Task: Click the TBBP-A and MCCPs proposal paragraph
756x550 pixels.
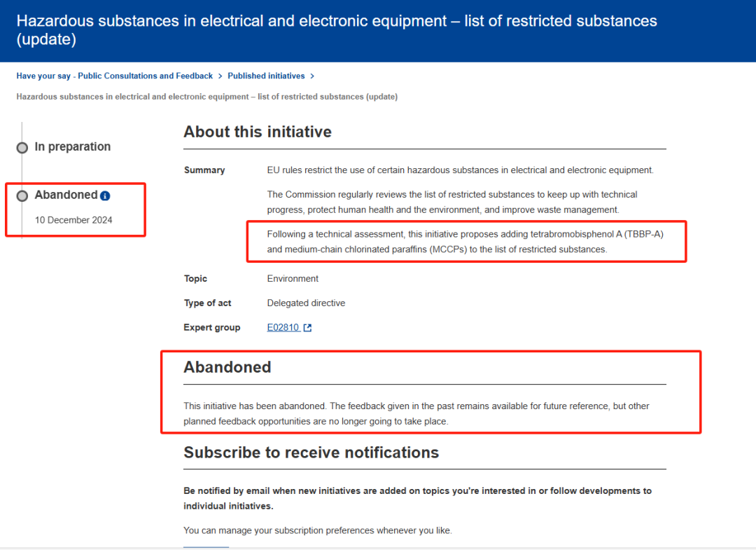Action: click(x=465, y=241)
